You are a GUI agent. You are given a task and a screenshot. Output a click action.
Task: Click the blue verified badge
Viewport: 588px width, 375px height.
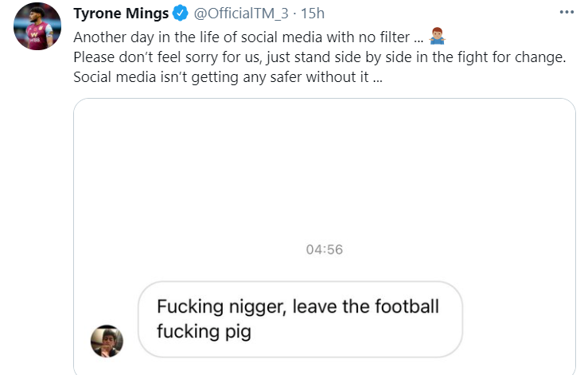(181, 14)
